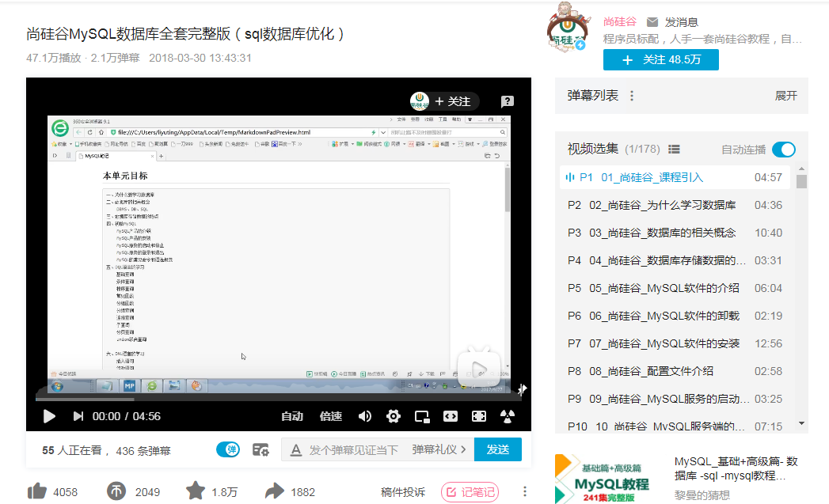The width and height of the screenshot is (829, 504).
Task: Click the video progress bar
Action: pyautogui.click(x=277, y=398)
